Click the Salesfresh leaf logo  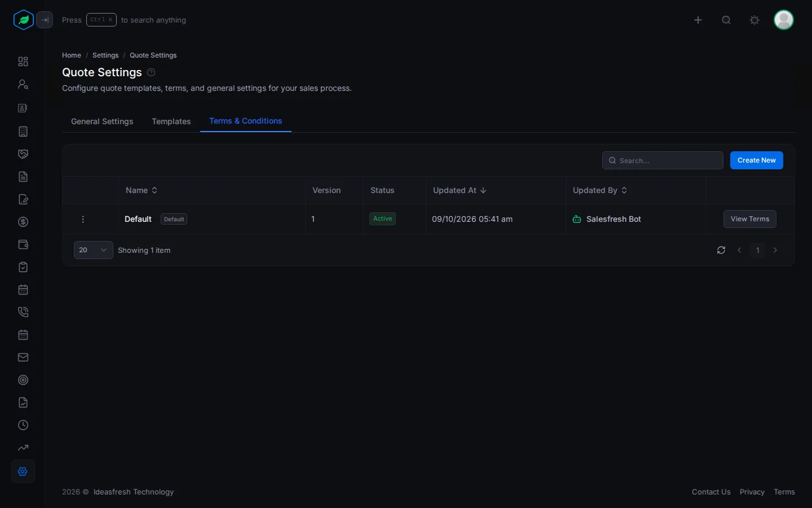tap(23, 20)
